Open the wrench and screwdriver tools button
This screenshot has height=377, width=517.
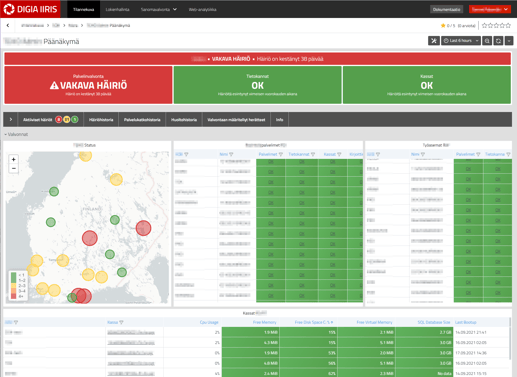434,41
